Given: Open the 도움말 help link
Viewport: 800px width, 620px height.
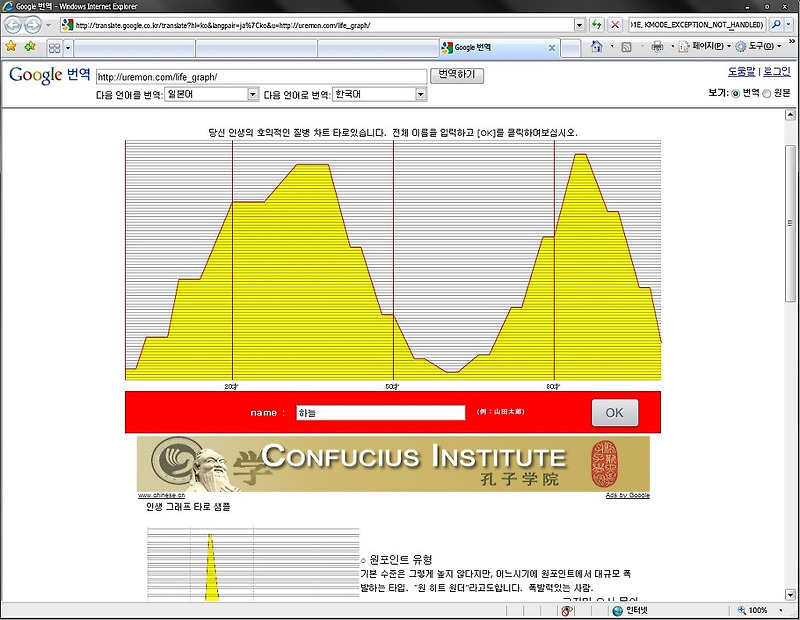Looking at the screenshot, I should [x=741, y=72].
